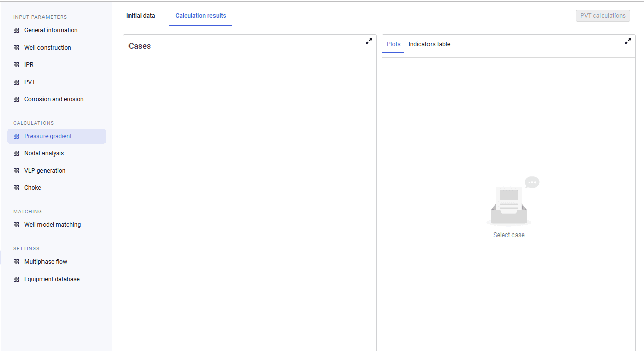Click the grid icon beside Well construction

tap(16, 48)
